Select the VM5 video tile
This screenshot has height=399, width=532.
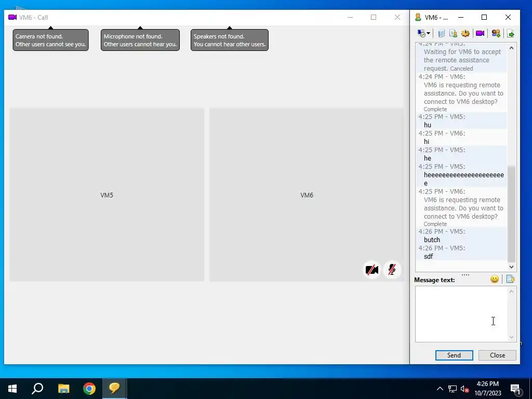pos(107,195)
